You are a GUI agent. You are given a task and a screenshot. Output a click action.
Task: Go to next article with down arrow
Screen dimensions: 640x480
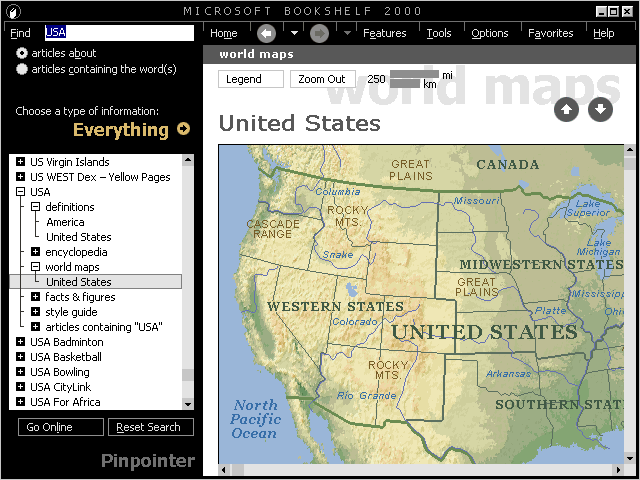(600, 109)
